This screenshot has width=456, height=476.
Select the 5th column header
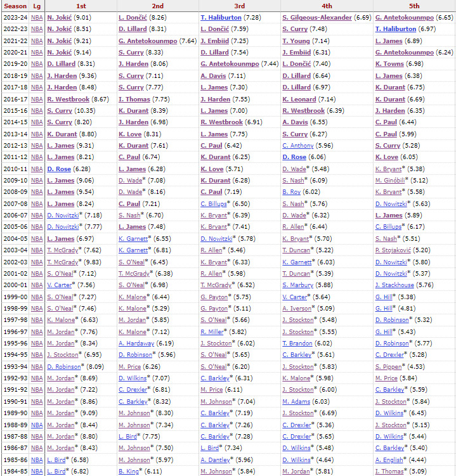[414, 6]
